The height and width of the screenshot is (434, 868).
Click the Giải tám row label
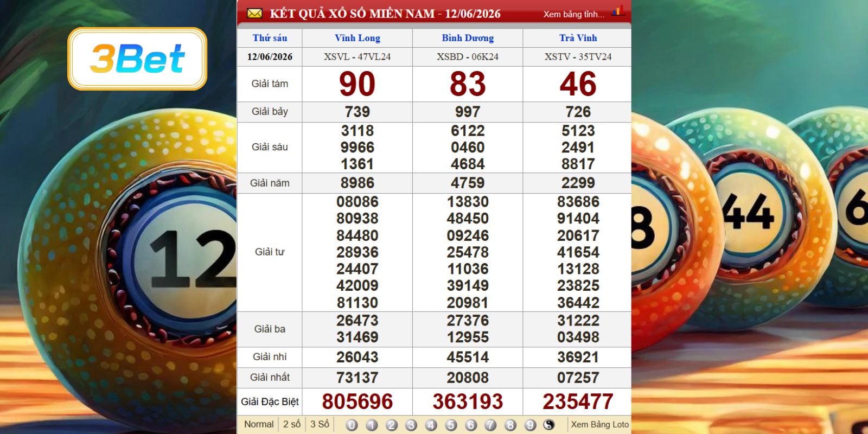[x=270, y=84]
